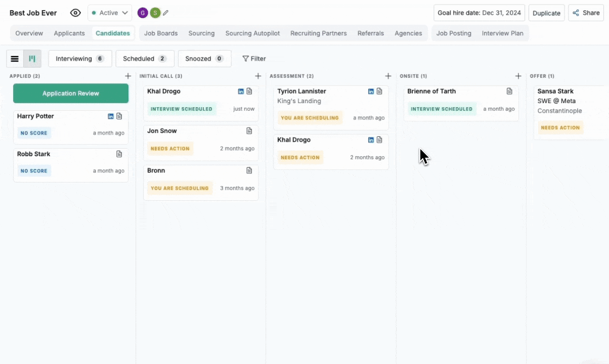Click plus icon in Onsite column
Screen dimensions: 609x364
518,76
